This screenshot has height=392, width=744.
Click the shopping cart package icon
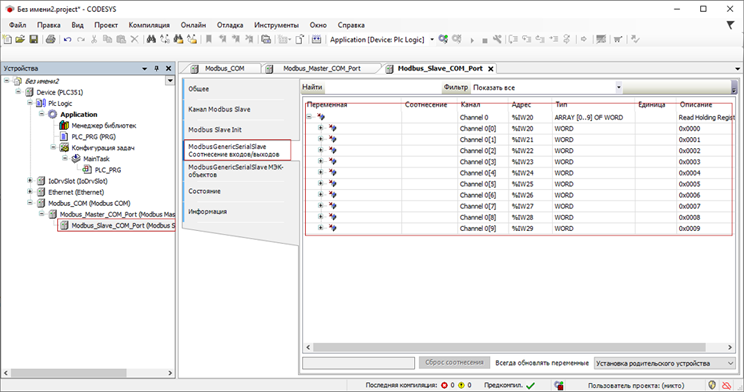[x=617, y=39]
